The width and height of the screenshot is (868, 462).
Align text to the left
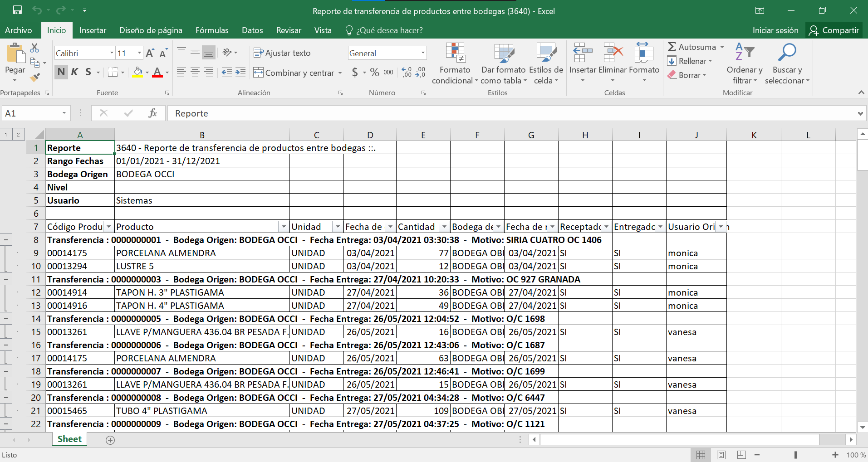(x=181, y=73)
